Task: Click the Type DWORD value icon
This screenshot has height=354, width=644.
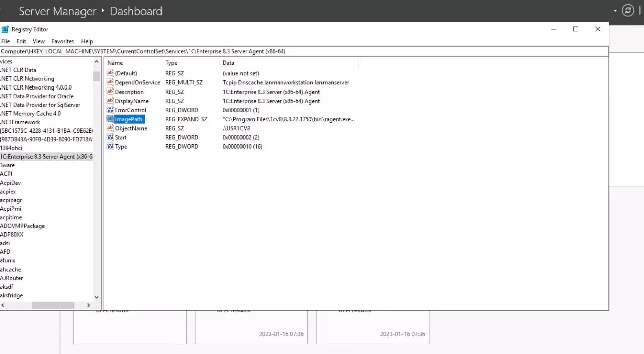Action: [x=110, y=146]
